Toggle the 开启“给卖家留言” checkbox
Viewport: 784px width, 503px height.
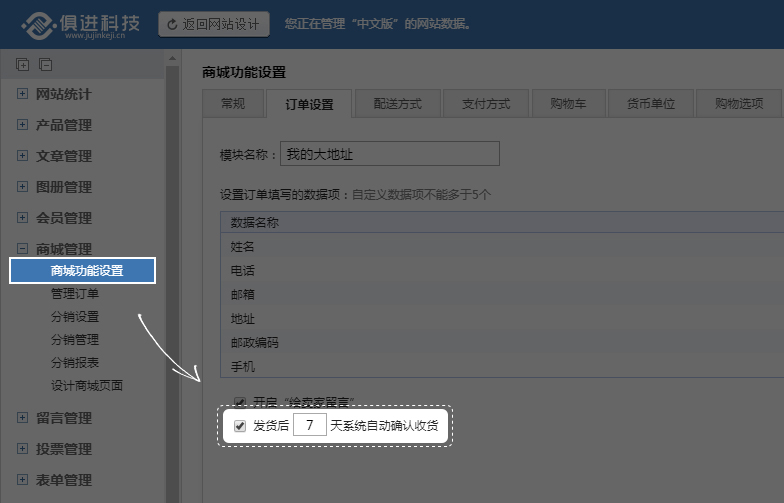240,401
